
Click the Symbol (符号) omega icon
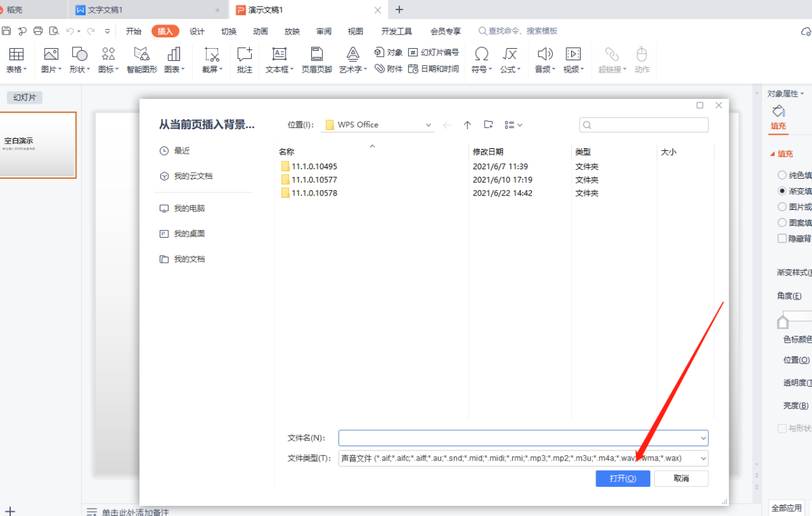tap(481, 56)
